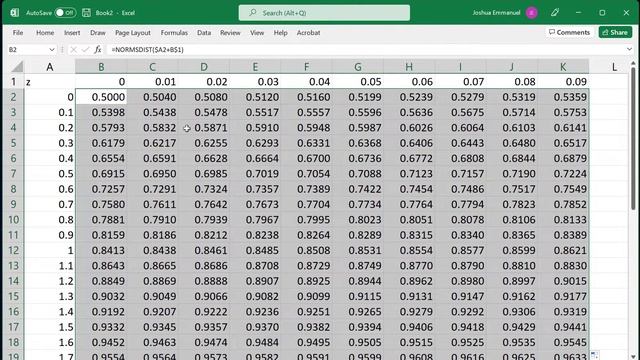Viewport: 640px width, 360px height.
Task: Expand the formula bar chevron
Action: point(629,49)
